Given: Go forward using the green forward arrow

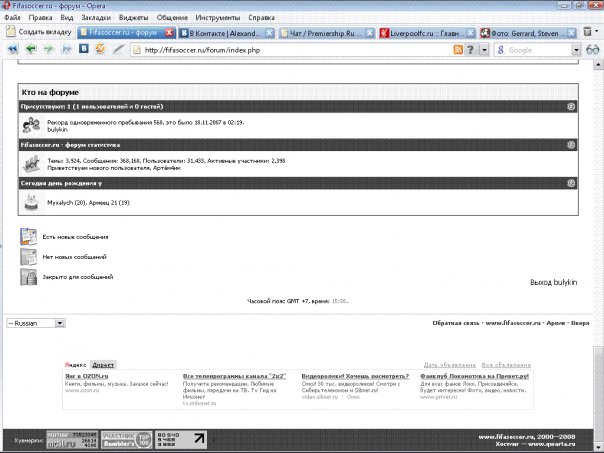Looking at the screenshot, I should point(49,49).
